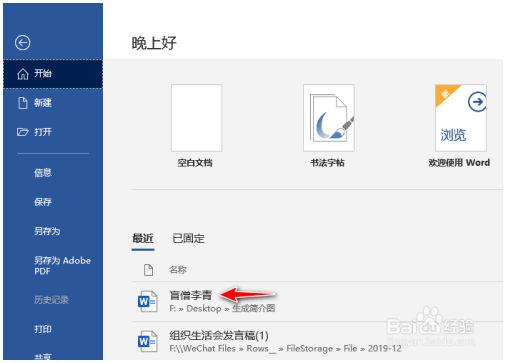Screen dimensions: 506x363
Task: Open the 书法字帖 calligraphy template
Action: tap(328, 126)
